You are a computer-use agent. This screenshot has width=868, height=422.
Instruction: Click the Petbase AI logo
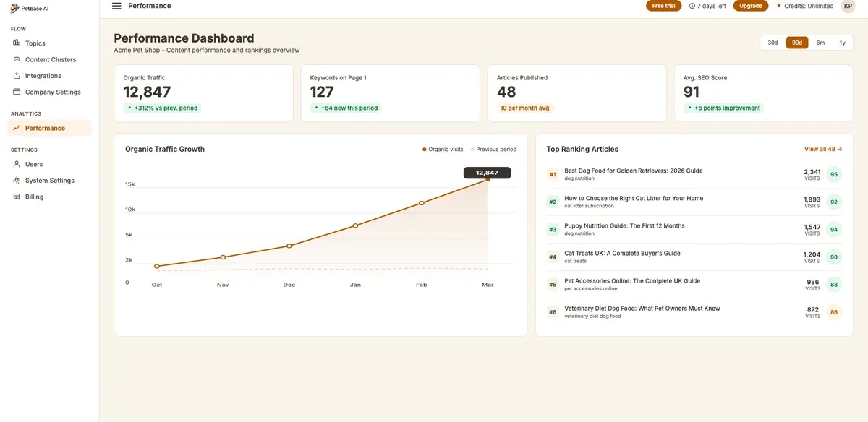(x=30, y=8)
